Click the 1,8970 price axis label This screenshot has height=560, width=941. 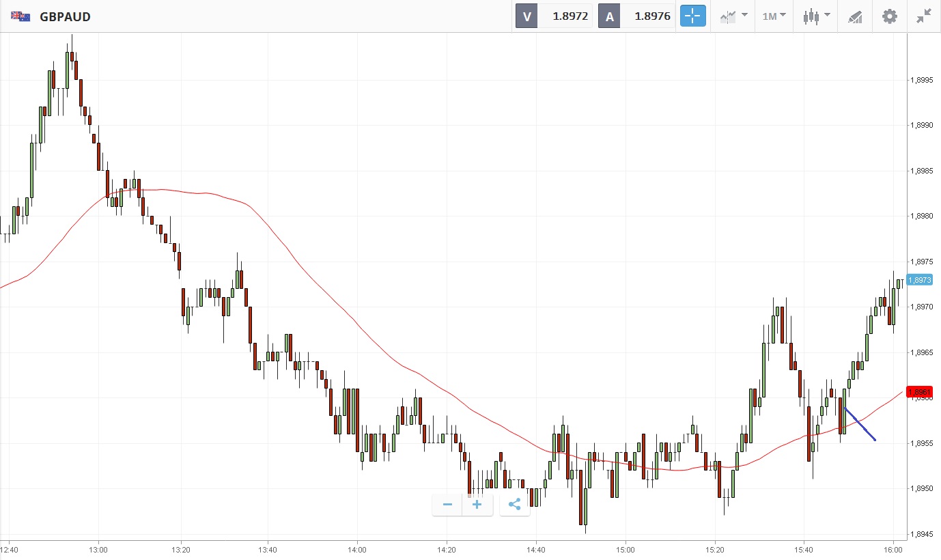(921, 307)
